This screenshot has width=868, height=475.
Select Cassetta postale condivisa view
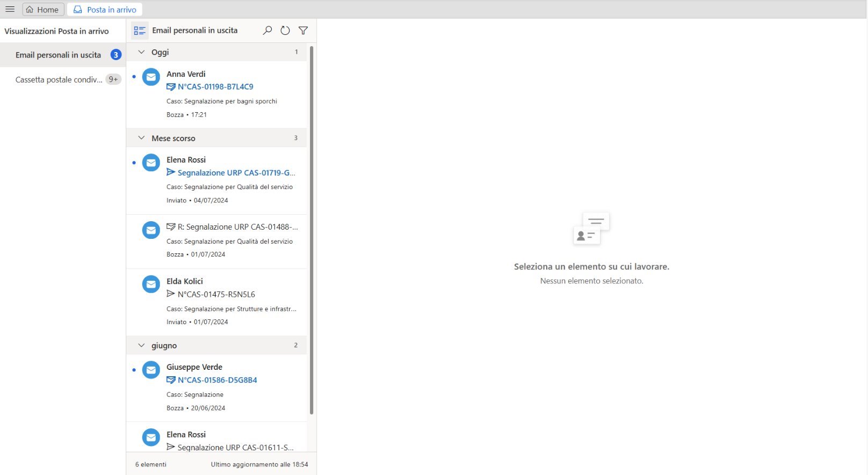pos(59,79)
